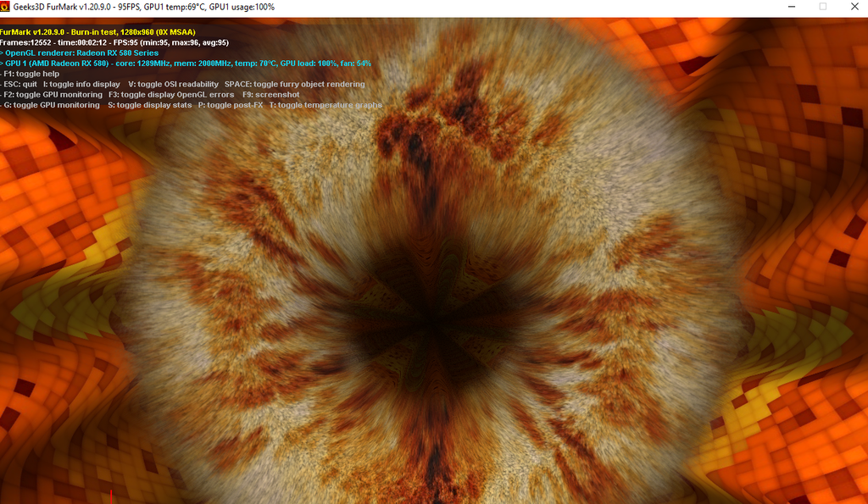Click 'F2: toggle GPU monitoring' hint
The image size is (868, 504).
pyautogui.click(x=53, y=95)
